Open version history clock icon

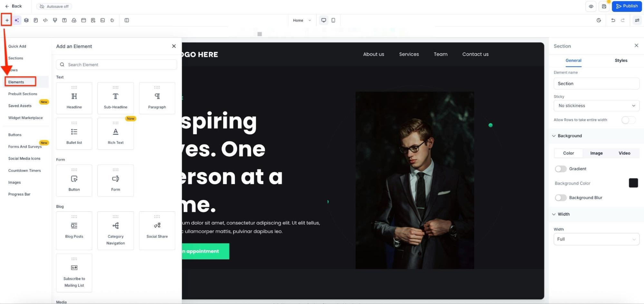599,20
